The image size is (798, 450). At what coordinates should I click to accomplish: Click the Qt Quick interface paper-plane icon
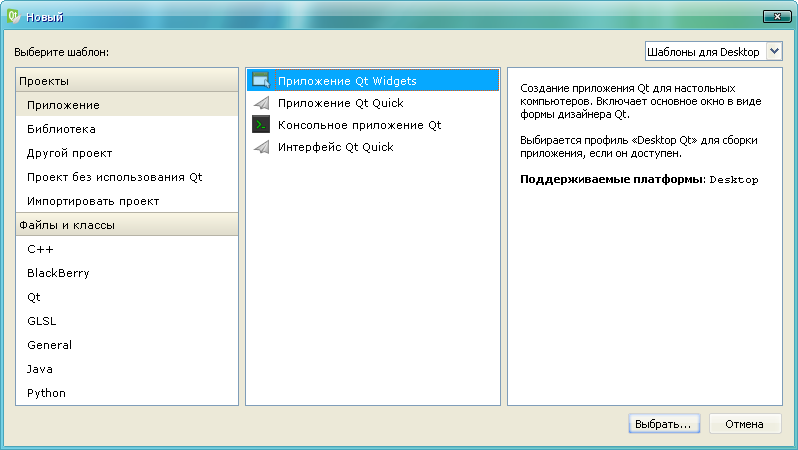[261, 147]
